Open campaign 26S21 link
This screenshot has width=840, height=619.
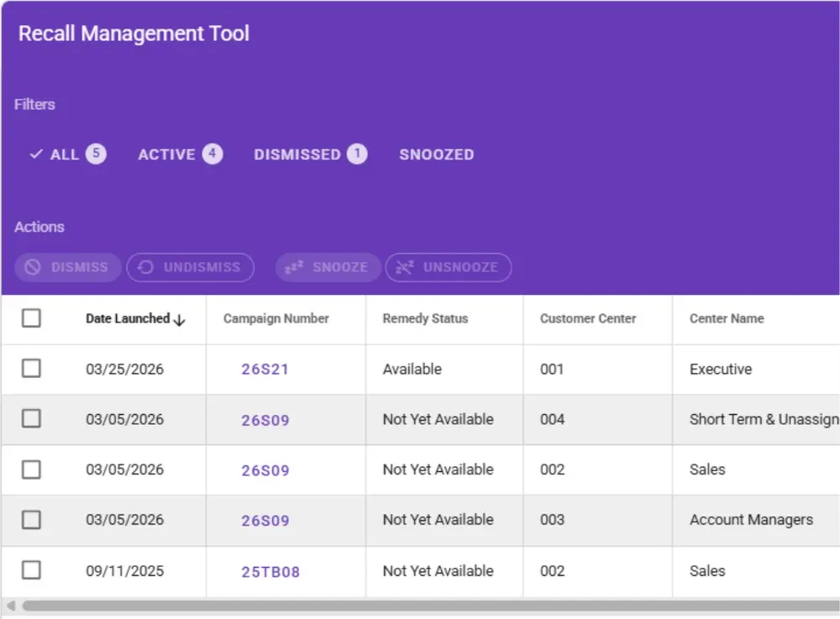[265, 370]
